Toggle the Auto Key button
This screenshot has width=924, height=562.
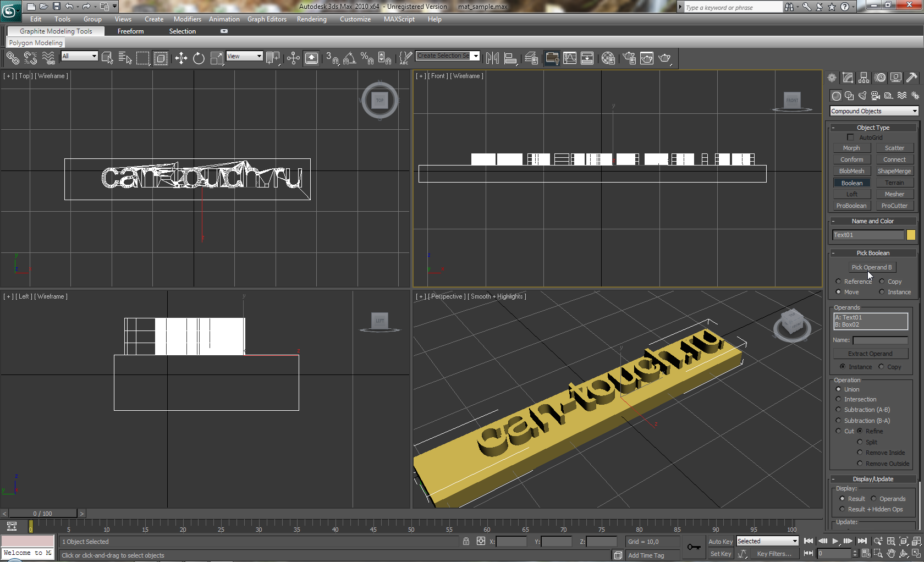click(721, 542)
